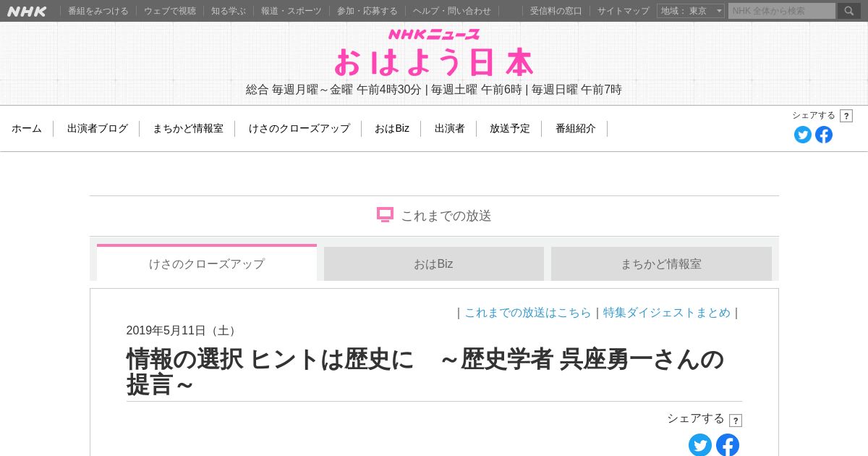Open share help icon near article title
This screenshot has width=868, height=456.
(736, 421)
